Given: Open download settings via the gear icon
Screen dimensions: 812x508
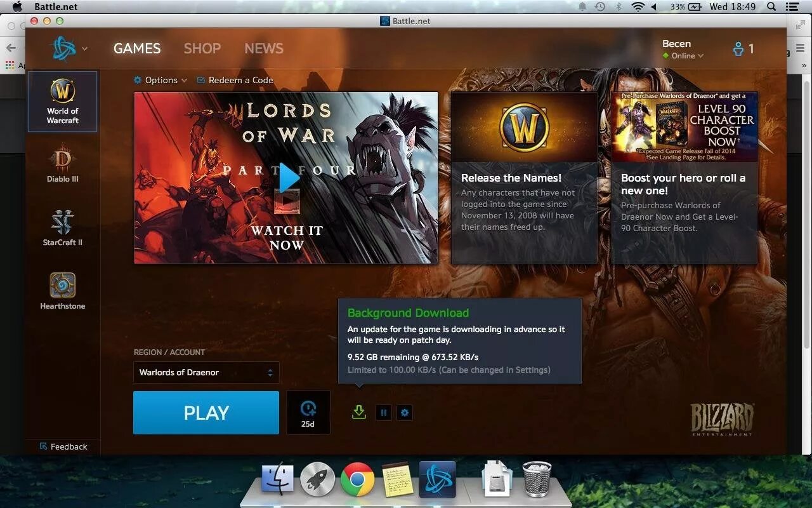Looking at the screenshot, I should point(404,413).
